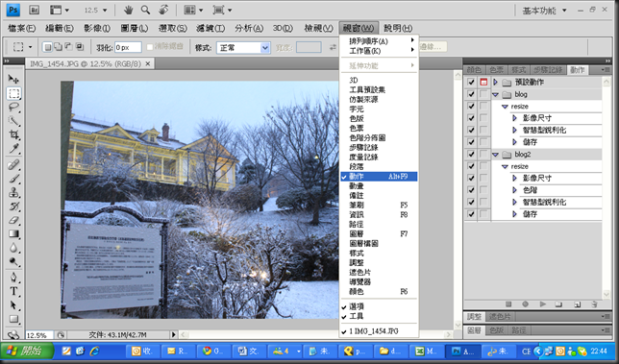
Task: Select the Move tool in the toolbox
Action: click(x=13, y=79)
